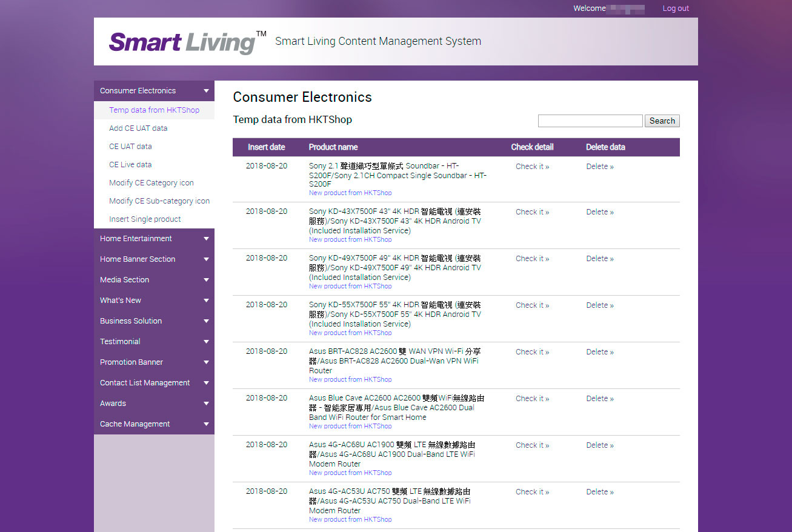Open Modify CE Category icon page
Screen dimensions: 792x532
point(151,183)
